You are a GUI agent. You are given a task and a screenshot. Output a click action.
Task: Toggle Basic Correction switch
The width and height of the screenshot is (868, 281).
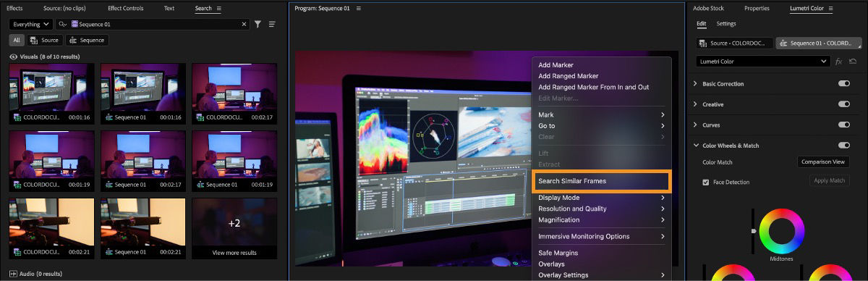point(843,84)
